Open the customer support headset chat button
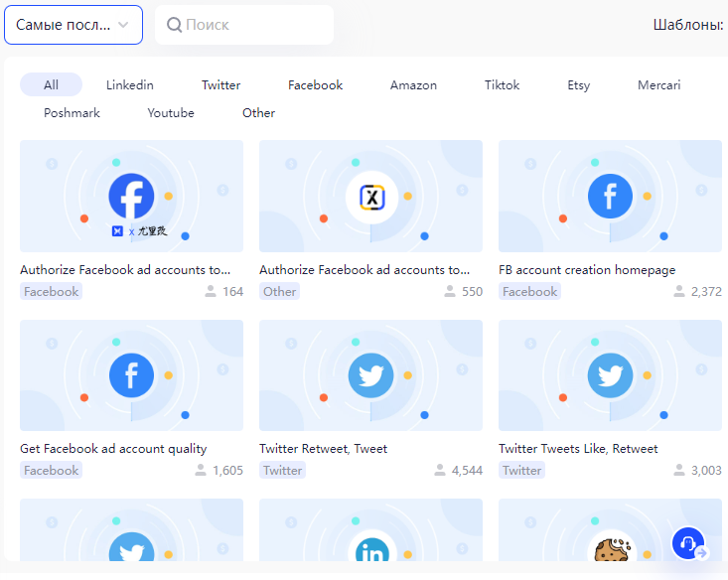Image resolution: width=728 pixels, height=580 pixels. [688, 543]
